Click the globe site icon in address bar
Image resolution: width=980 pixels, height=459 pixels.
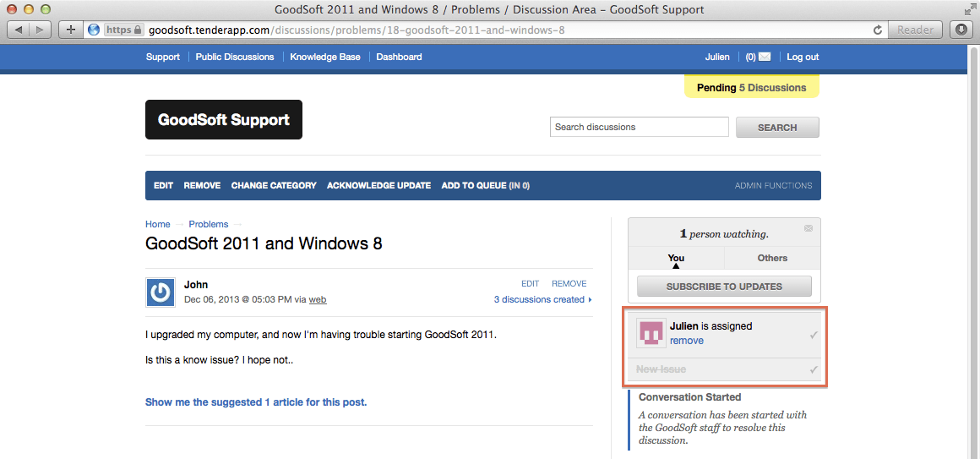[94, 30]
